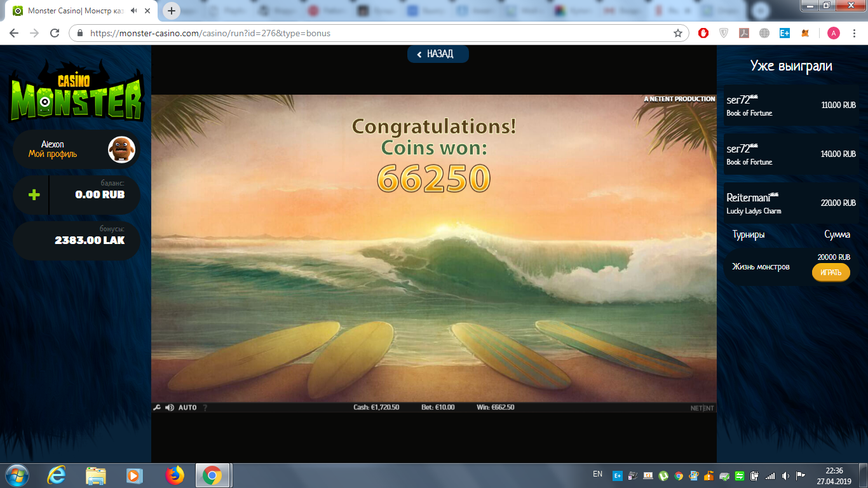This screenshot has width=868, height=488.
Task: Click the Cash €1,720.50 readout
Action: [x=376, y=407]
